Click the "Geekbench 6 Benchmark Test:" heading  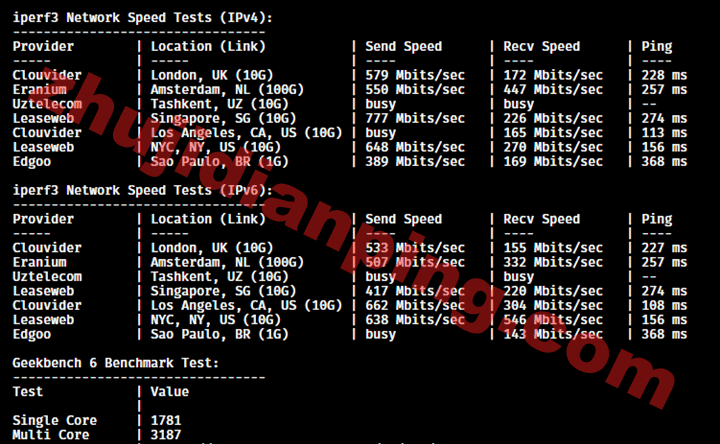116,363
